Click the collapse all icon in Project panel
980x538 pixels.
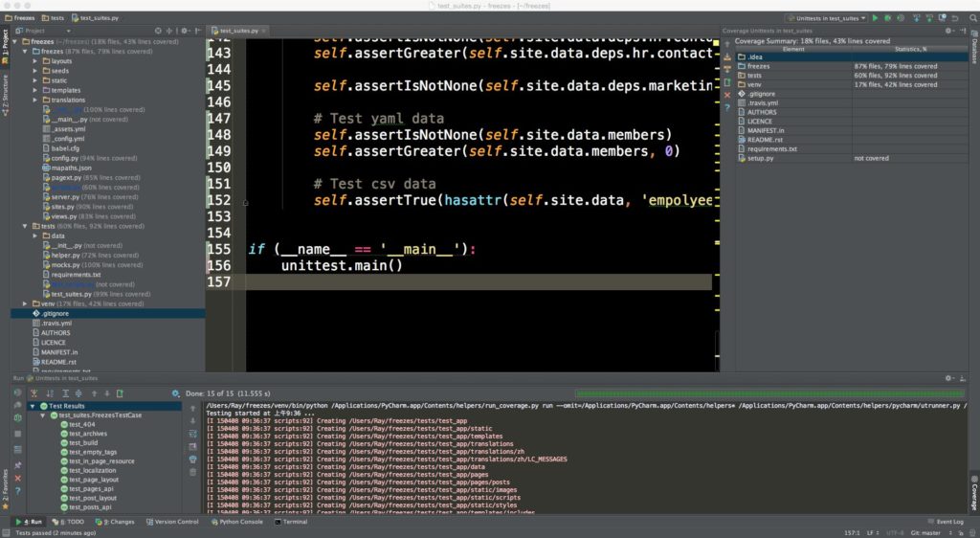(x=169, y=31)
